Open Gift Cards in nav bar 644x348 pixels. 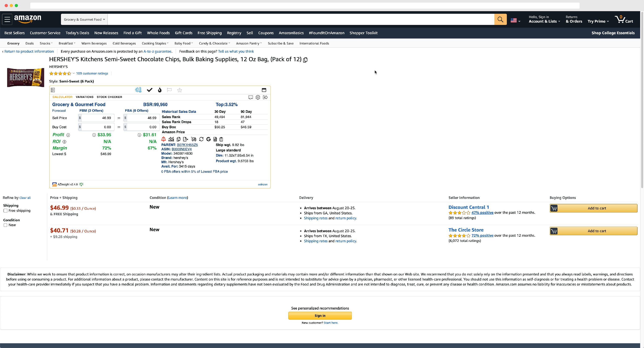pyautogui.click(x=184, y=33)
